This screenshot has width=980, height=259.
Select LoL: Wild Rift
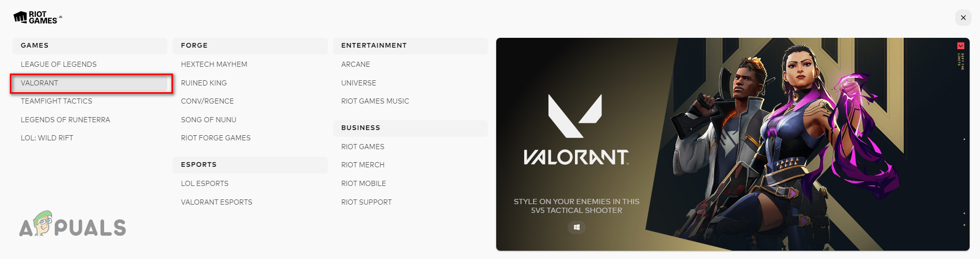pos(47,138)
